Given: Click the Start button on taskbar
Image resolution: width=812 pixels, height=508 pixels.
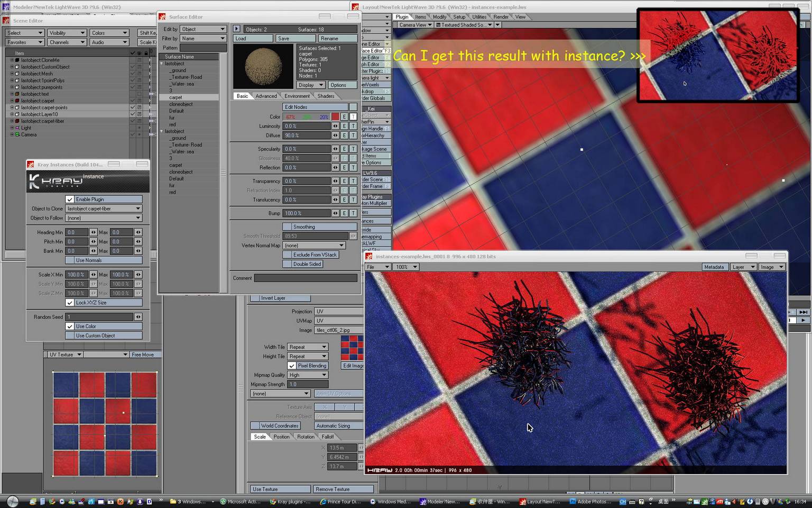Looking at the screenshot, I should click(12, 501).
